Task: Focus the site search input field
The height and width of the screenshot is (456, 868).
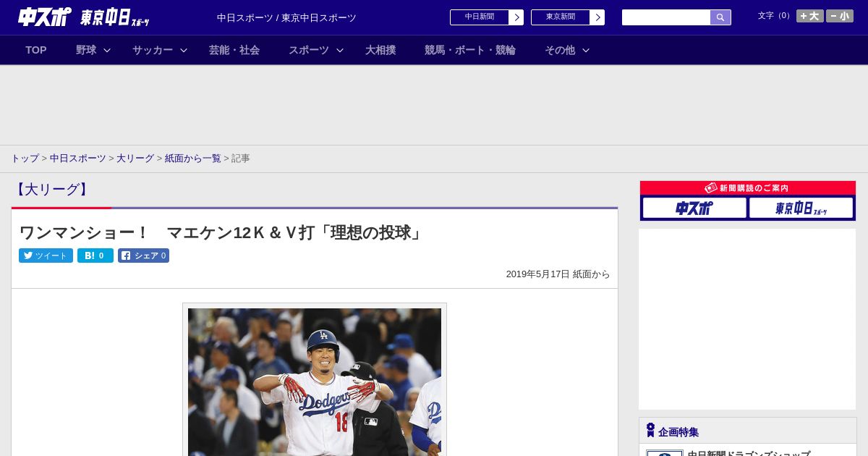Action: [x=666, y=17]
